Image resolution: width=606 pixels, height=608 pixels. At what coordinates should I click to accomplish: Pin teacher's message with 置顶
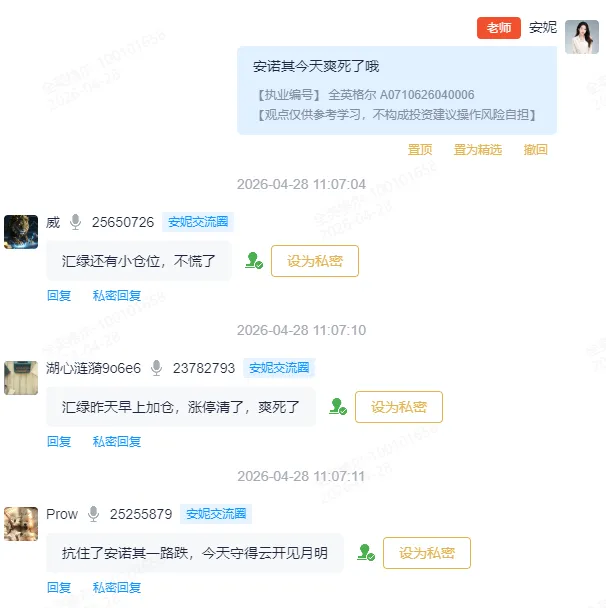420,150
